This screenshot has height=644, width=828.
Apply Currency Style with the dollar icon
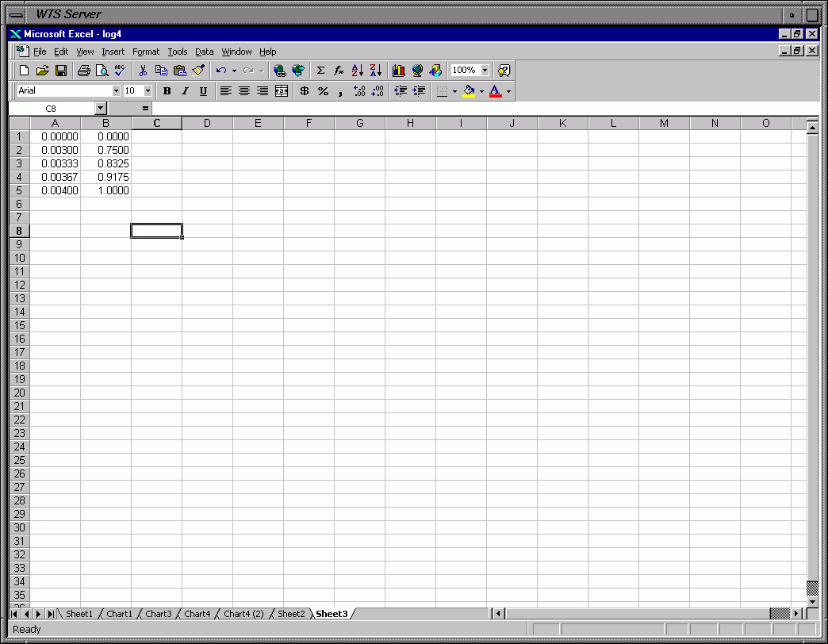point(304,91)
